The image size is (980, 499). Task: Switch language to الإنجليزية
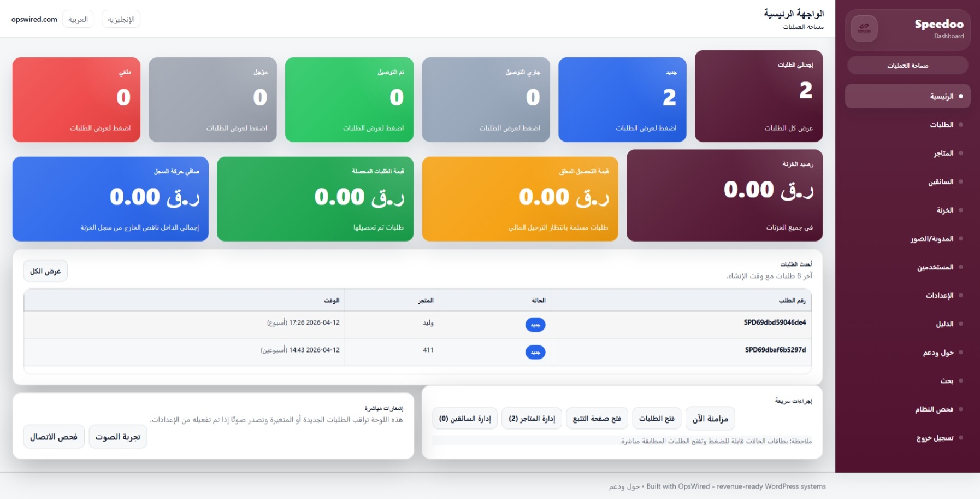click(121, 19)
